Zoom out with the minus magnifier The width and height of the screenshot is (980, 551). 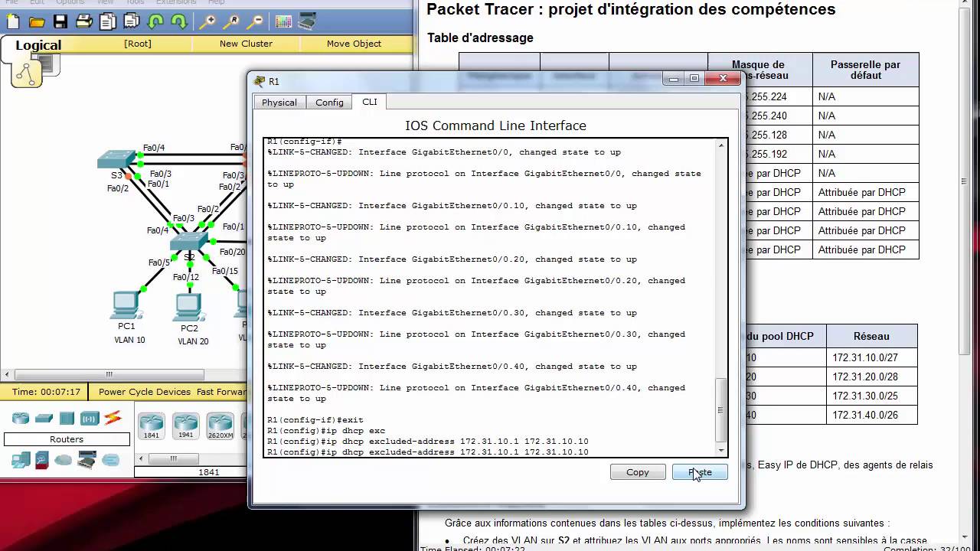255,21
